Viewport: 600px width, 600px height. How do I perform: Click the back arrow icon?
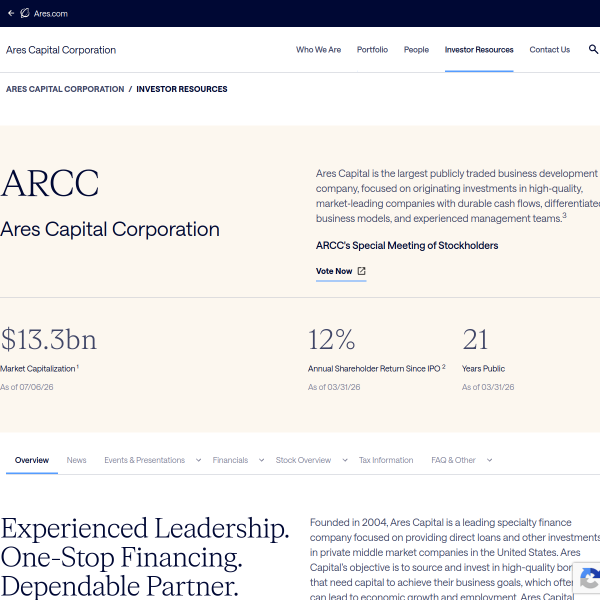(11, 13)
